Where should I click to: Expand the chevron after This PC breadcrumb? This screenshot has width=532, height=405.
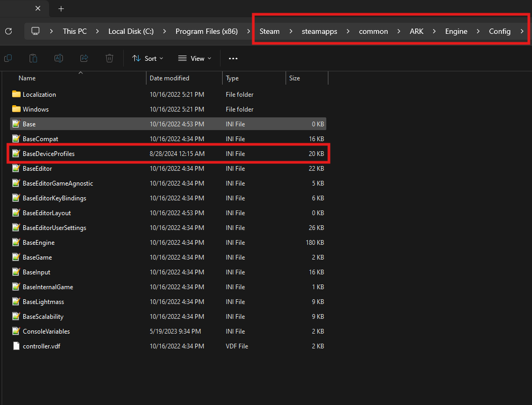tap(97, 31)
